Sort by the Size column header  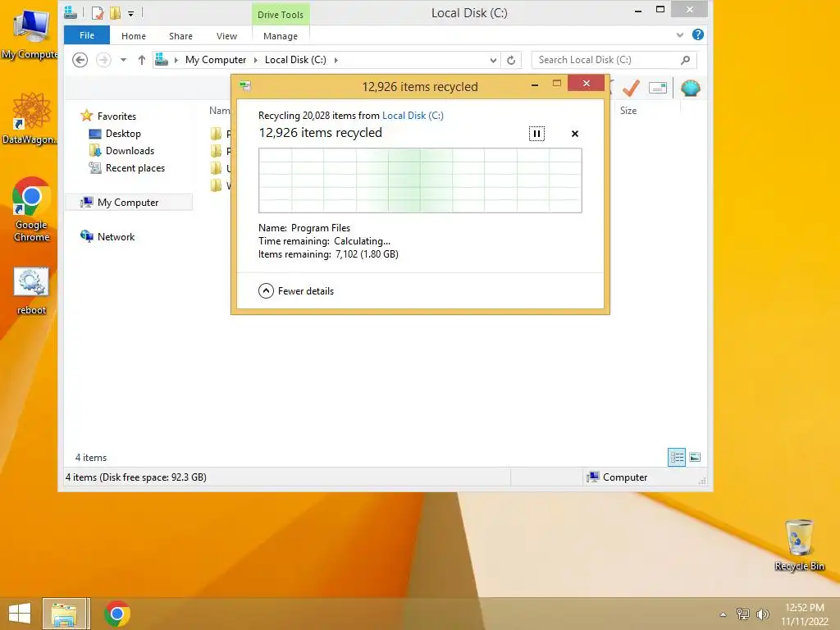(628, 111)
